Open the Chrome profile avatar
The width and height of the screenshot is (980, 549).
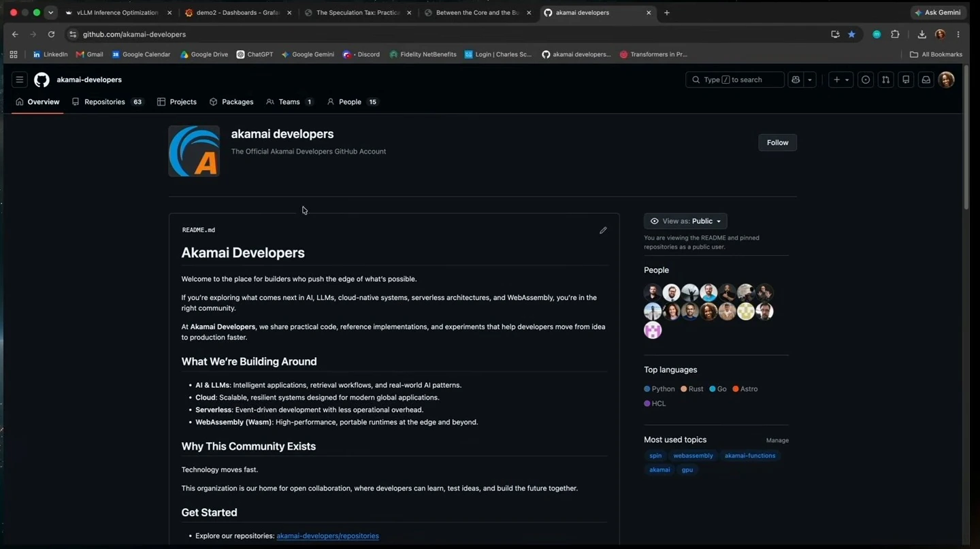click(x=940, y=34)
